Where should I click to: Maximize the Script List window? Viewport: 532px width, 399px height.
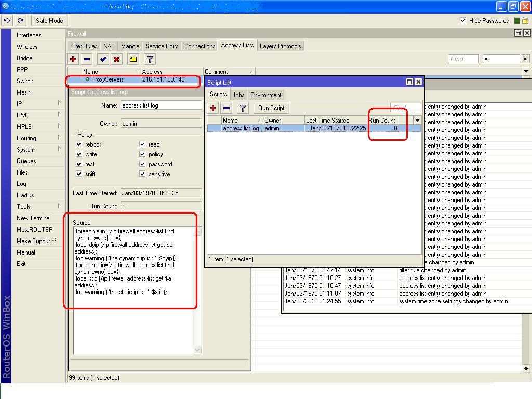click(x=409, y=82)
